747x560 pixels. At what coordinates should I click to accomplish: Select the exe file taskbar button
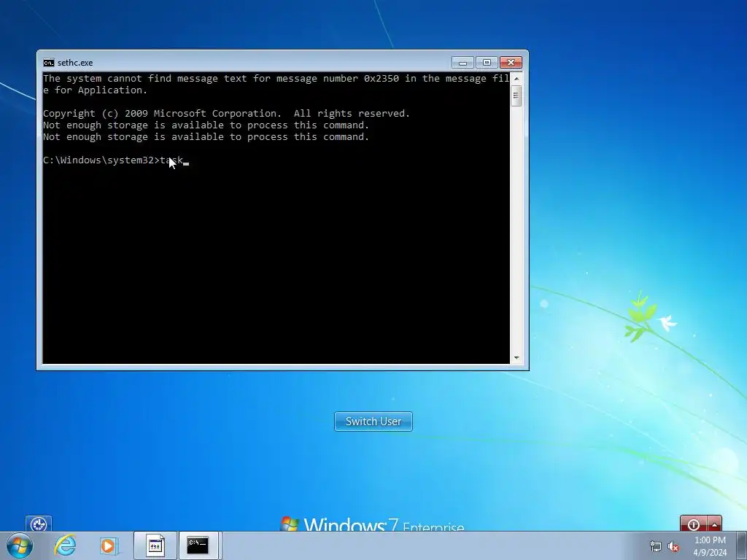click(155, 545)
